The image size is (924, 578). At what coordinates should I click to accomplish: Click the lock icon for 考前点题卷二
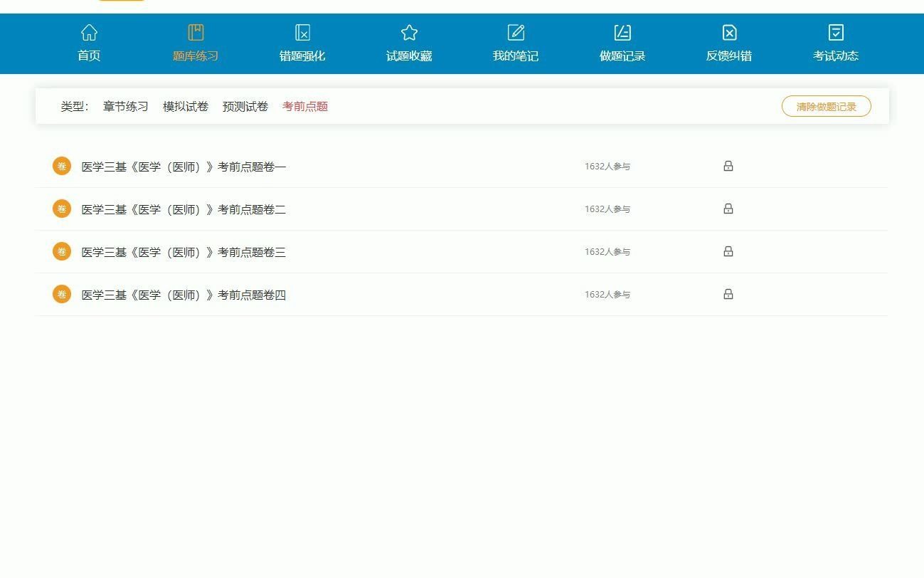pos(728,209)
